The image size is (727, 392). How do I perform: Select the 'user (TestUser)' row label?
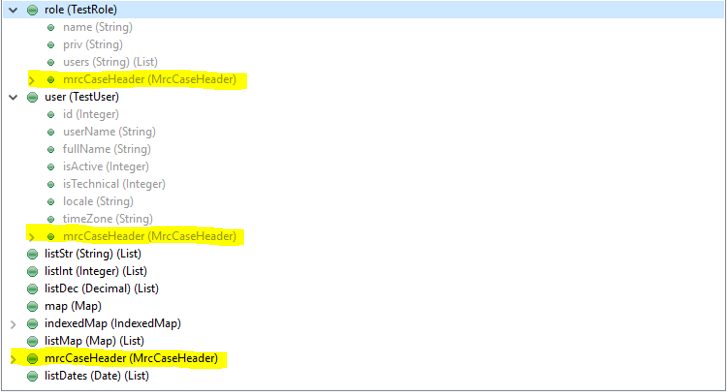pyautogui.click(x=82, y=97)
